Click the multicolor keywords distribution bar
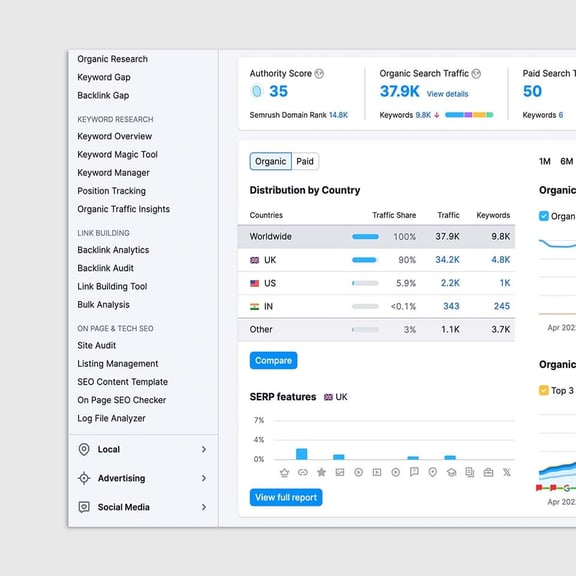Screen dimensions: 576x576 469,115
